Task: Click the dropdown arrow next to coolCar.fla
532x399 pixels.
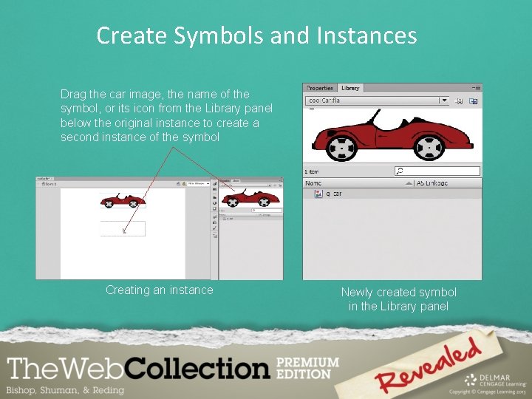Action: [444, 100]
